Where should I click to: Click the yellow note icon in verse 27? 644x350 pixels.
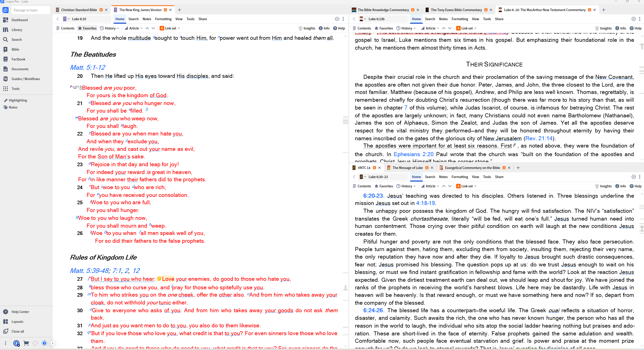[159, 279]
